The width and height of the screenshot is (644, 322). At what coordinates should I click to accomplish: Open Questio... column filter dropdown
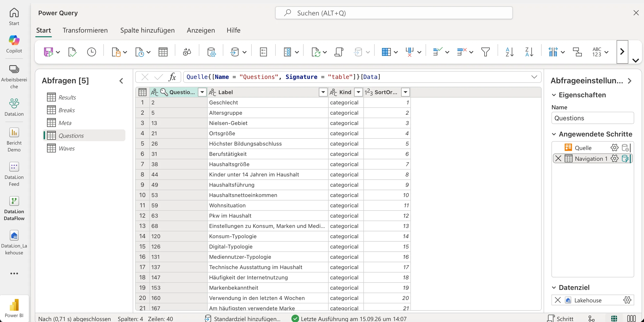[202, 92]
